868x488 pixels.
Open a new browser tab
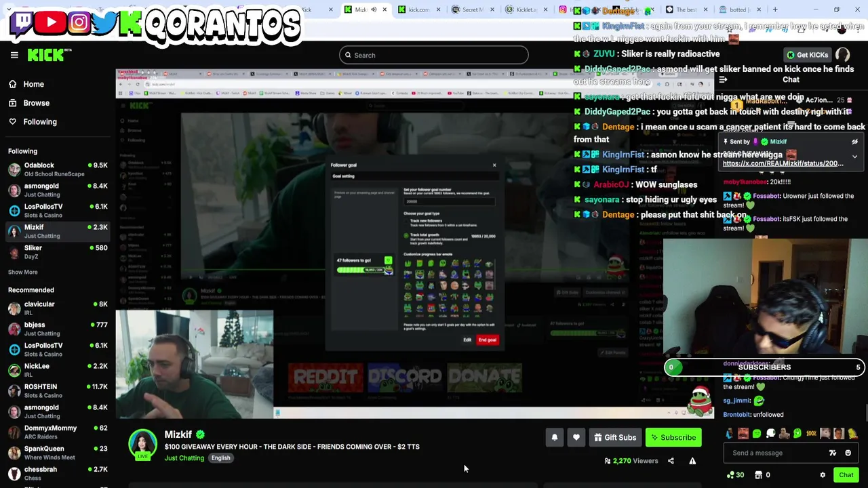(775, 9)
